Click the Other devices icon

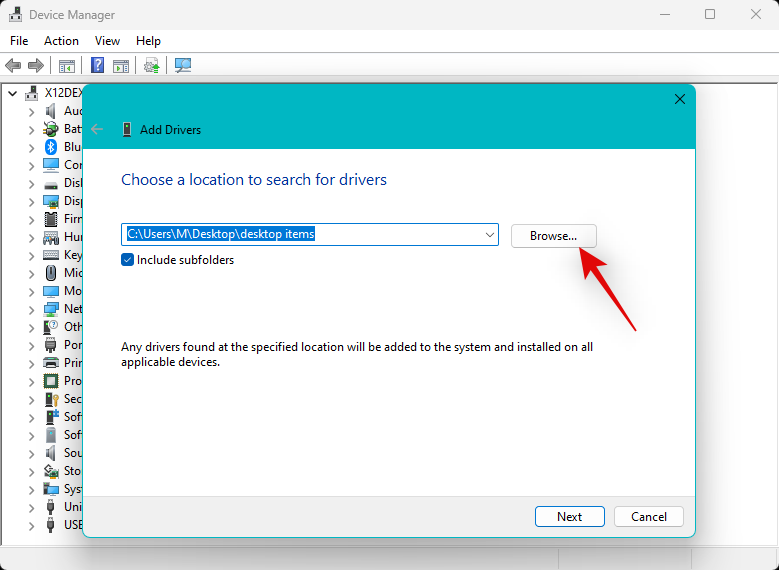pos(51,327)
